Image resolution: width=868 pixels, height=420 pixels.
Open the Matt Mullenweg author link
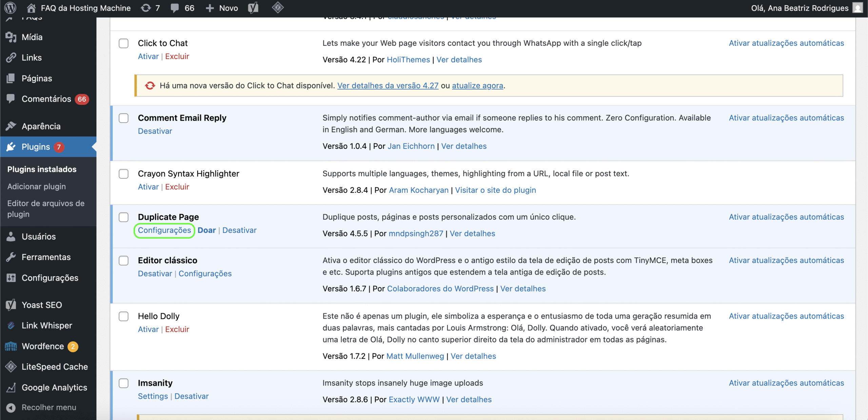click(415, 356)
